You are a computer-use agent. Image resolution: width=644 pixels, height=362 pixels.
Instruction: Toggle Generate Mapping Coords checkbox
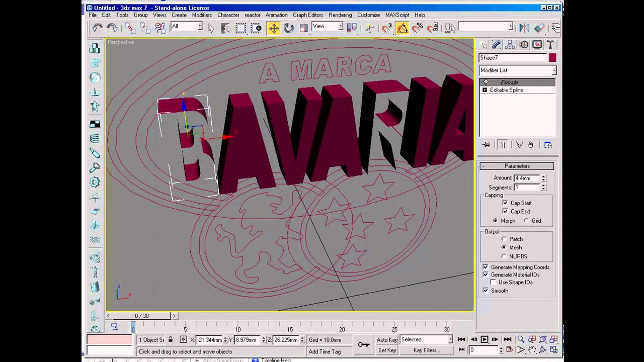pyautogui.click(x=486, y=267)
